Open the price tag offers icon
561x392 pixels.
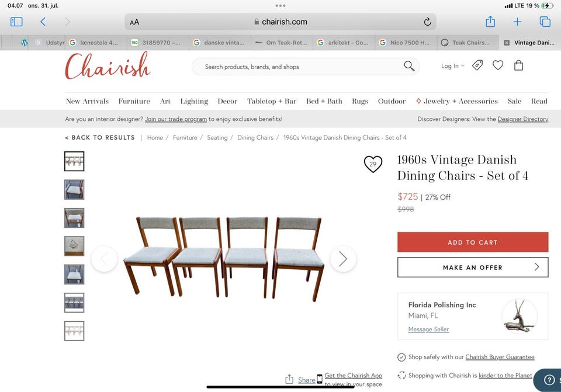coord(477,65)
